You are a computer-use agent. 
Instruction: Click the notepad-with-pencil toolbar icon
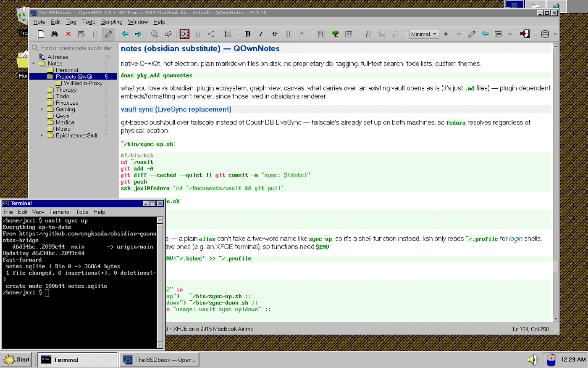(x=81, y=34)
